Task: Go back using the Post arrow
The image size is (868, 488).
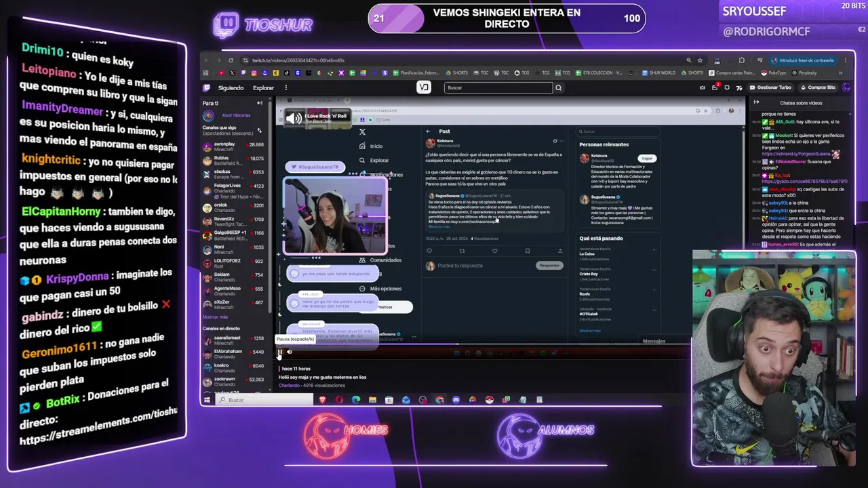Action: 428,131
